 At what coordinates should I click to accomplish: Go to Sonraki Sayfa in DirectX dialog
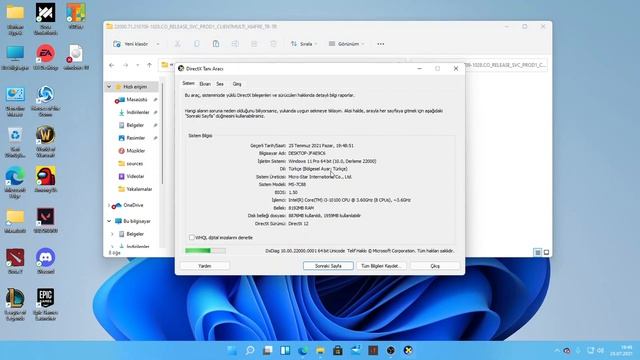coord(328,266)
